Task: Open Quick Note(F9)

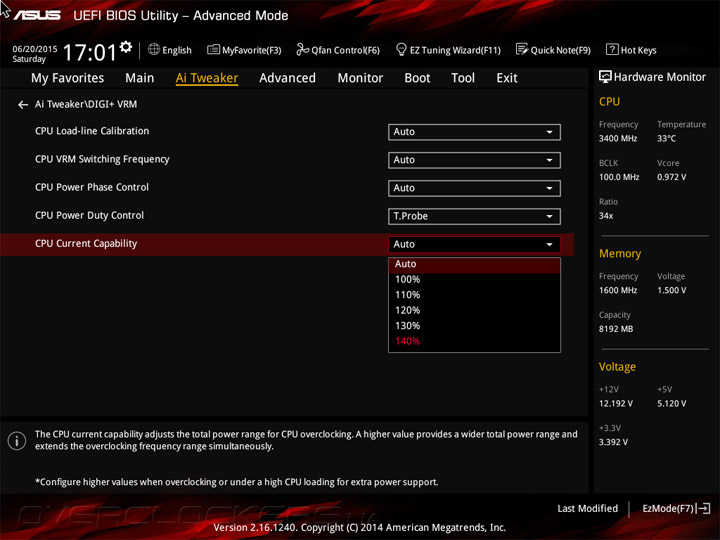Action: coord(553,50)
